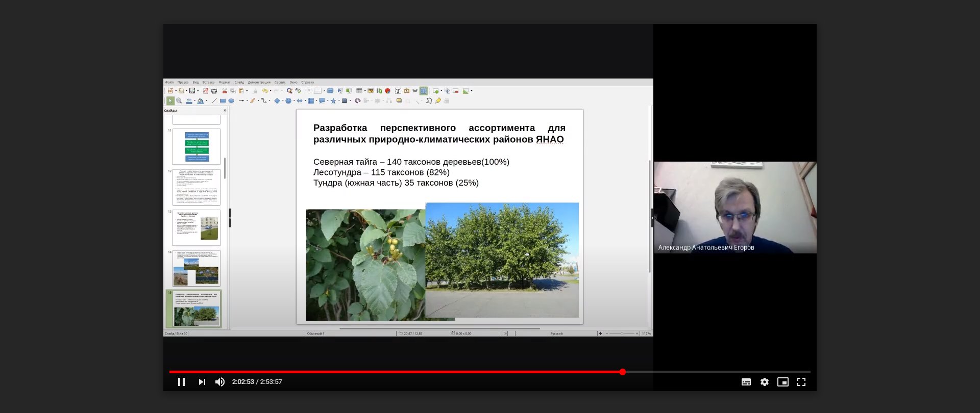Close the Слайды panel
This screenshot has width=980, height=413.
click(225, 111)
